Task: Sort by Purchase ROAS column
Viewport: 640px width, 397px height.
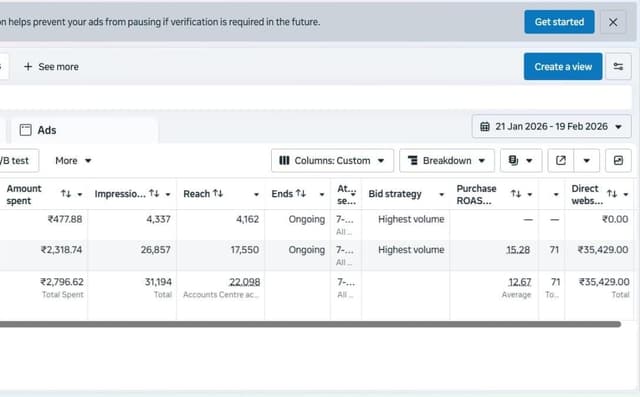Action: [516, 194]
